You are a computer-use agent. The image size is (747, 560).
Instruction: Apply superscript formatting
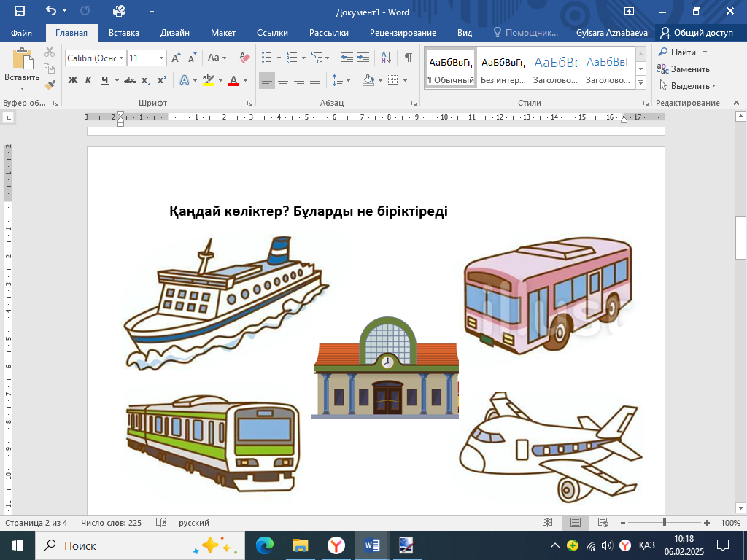point(162,80)
